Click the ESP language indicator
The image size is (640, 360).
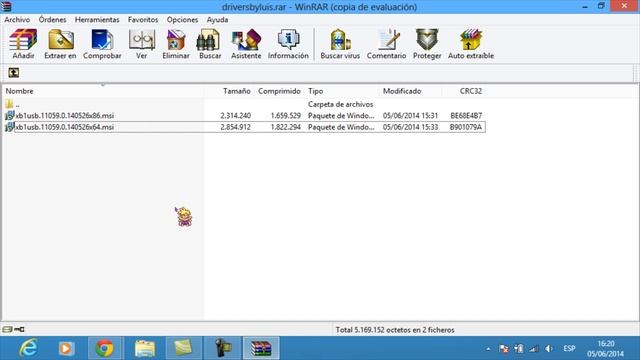point(569,349)
